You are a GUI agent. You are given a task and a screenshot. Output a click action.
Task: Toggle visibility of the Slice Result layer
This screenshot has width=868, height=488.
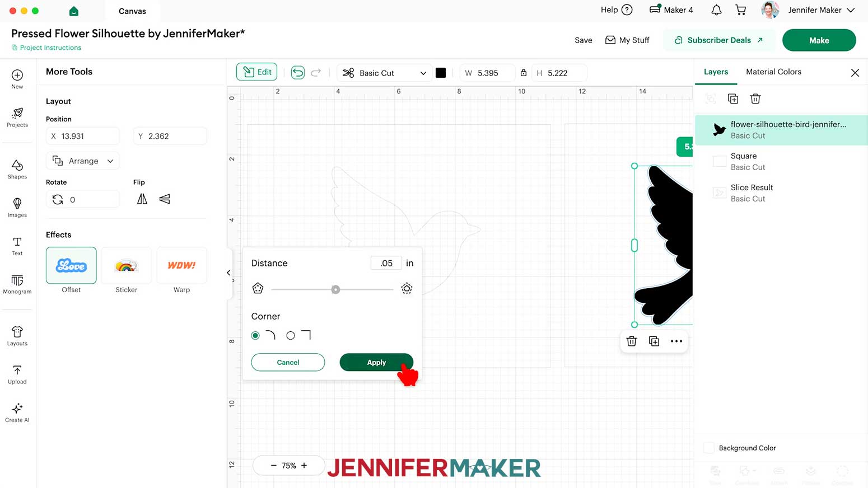click(720, 193)
